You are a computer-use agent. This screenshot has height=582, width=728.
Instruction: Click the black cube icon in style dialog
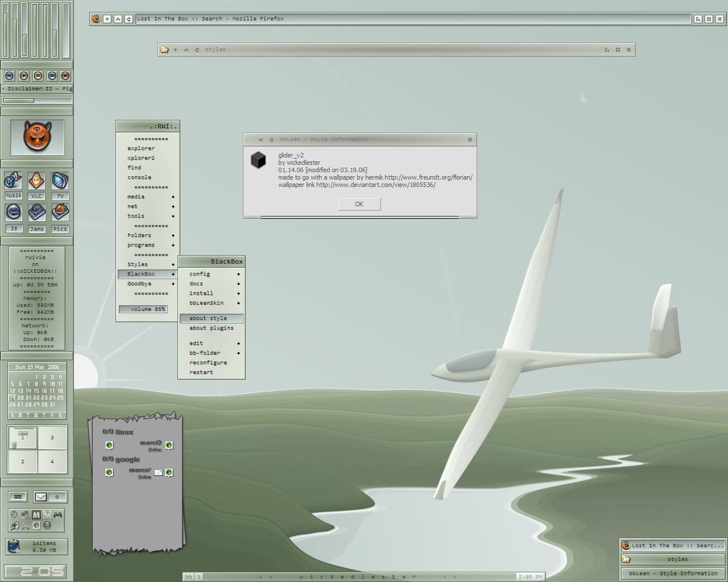pos(258,160)
